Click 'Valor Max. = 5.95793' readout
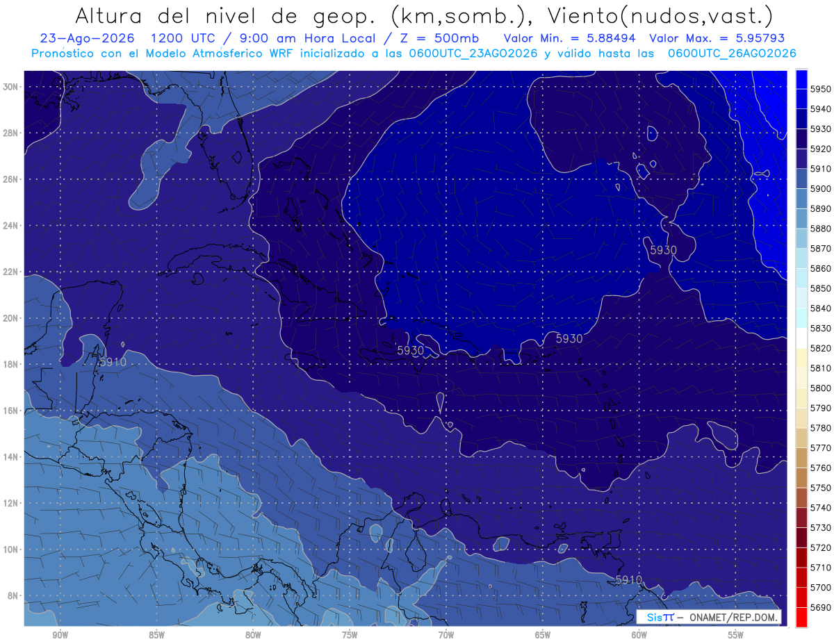This screenshot has height=644, width=834. (717, 38)
